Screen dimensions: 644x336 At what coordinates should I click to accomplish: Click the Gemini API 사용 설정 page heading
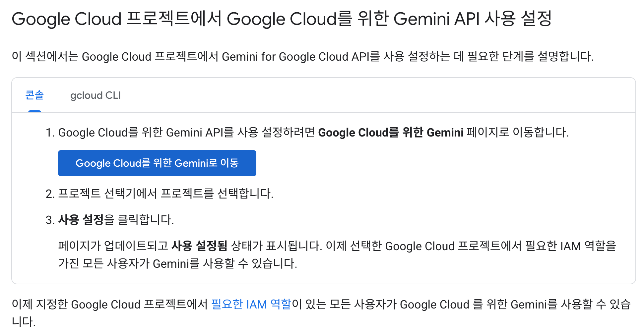pyautogui.click(x=282, y=19)
